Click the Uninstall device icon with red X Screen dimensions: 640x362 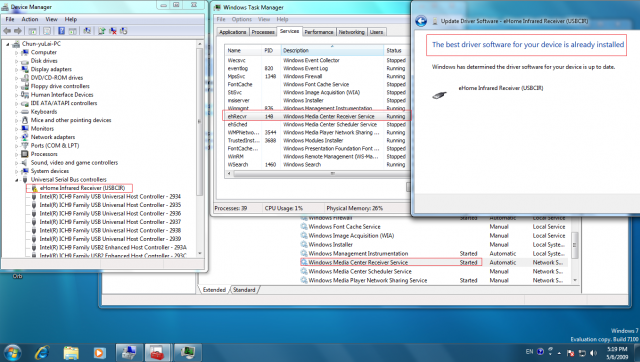tap(113, 31)
